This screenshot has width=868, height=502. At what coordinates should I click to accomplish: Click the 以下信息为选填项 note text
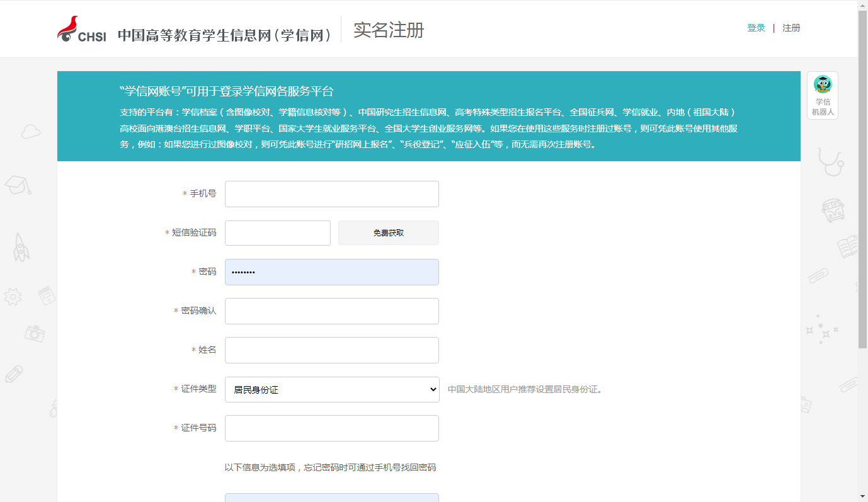330,467
